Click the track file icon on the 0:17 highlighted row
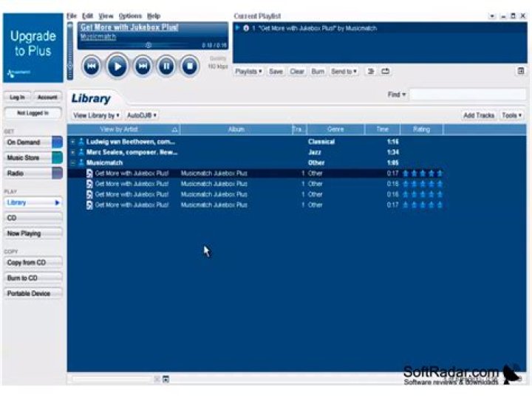Viewport: 532px width, 398px height. pyautogui.click(x=89, y=174)
